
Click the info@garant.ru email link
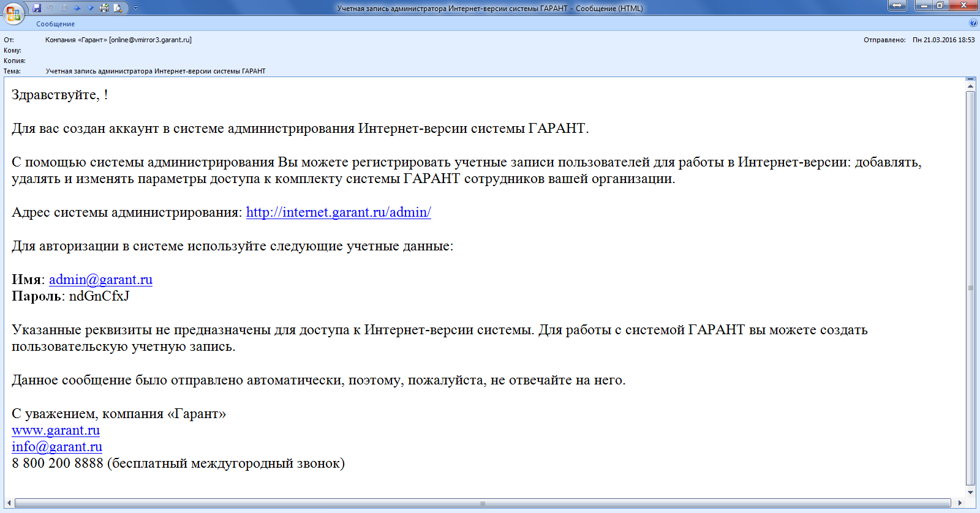coord(57,447)
